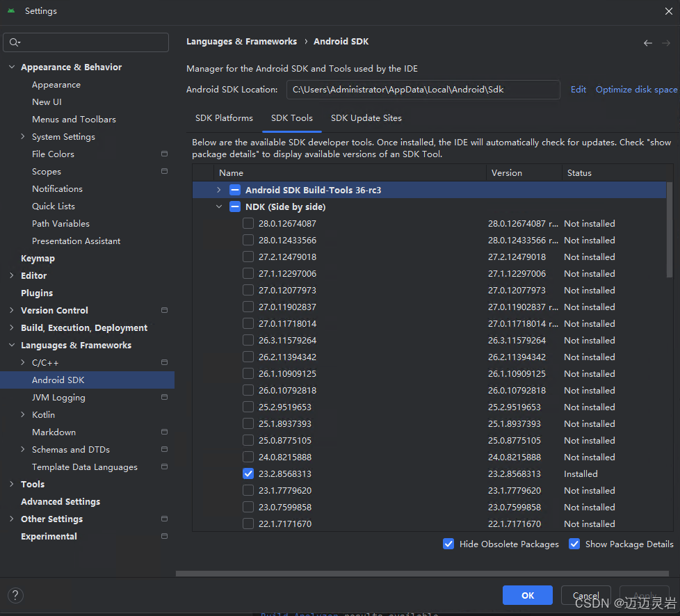Switch to the SDK Platforms tab
Image resolution: width=680 pixels, height=616 pixels.
tap(224, 117)
